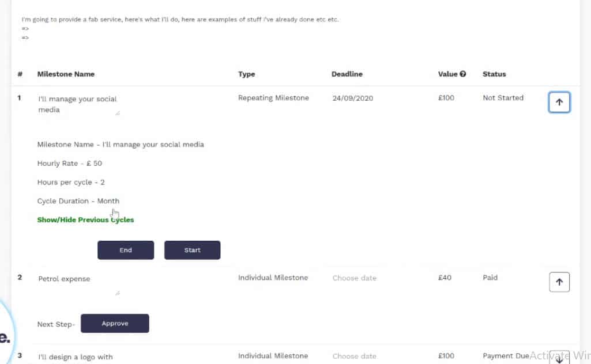Select Individual Milestone type for logo design
Screen dimensions: 591x364
click(273, 356)
